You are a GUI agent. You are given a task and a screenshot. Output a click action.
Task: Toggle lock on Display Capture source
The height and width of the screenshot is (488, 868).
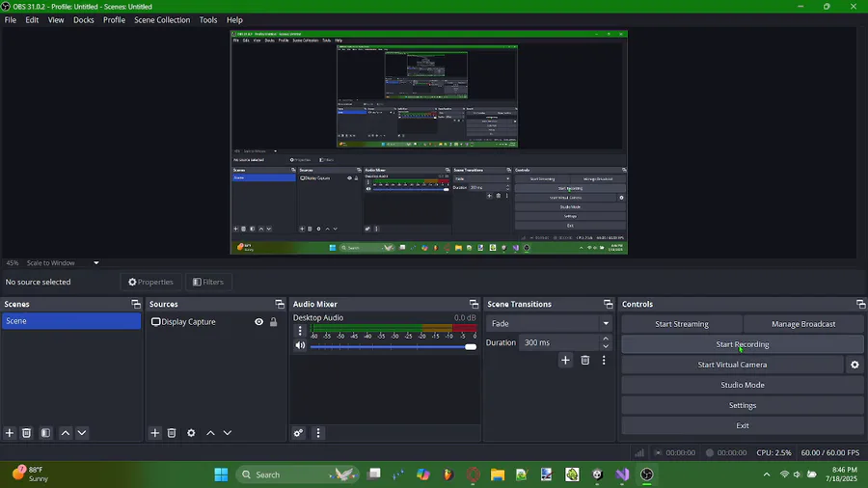(x=274, y=321)
